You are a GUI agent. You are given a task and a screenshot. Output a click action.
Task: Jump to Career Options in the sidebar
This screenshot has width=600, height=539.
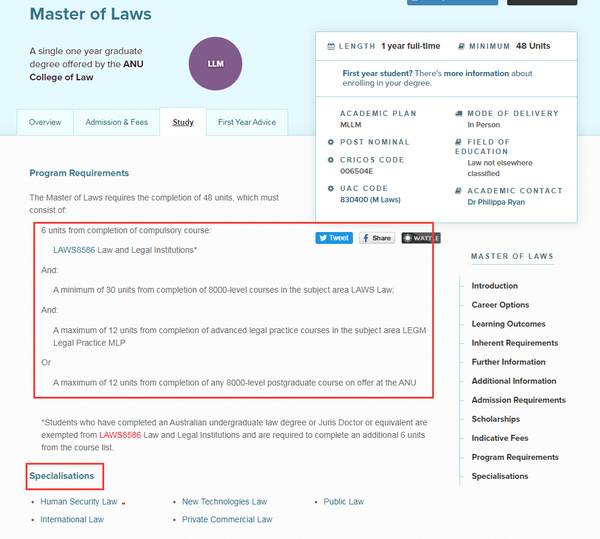click(500, 305)
